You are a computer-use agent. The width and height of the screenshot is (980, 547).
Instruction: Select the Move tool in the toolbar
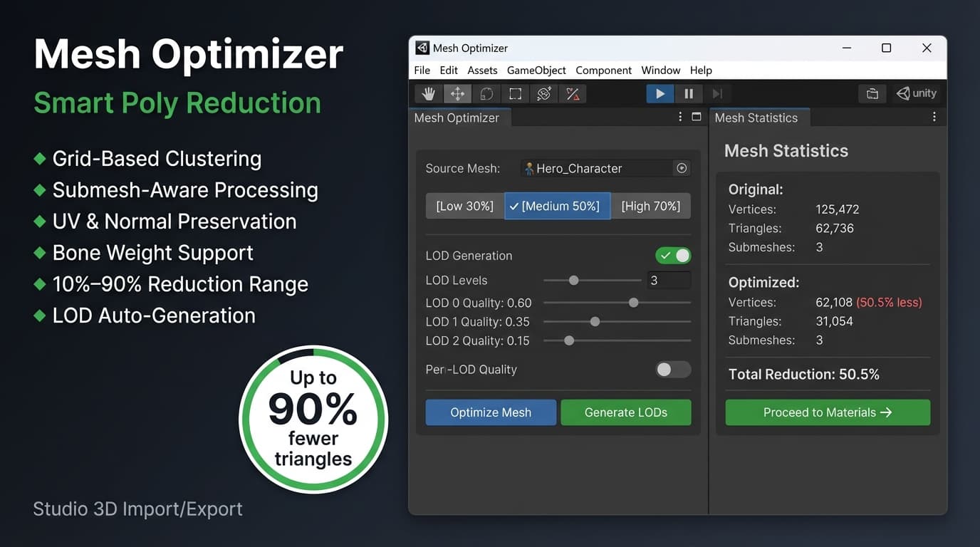[457, 93]
